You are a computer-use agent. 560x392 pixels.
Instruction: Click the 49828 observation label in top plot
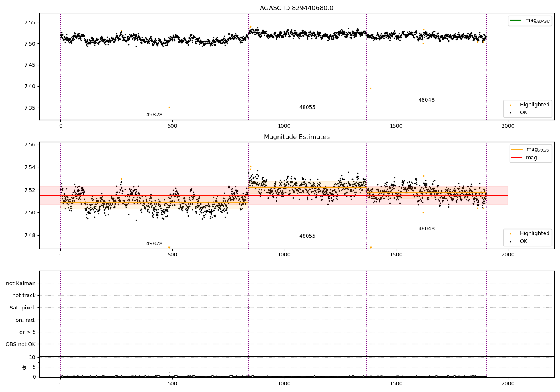pyautogui.click(x=154, y=115)
